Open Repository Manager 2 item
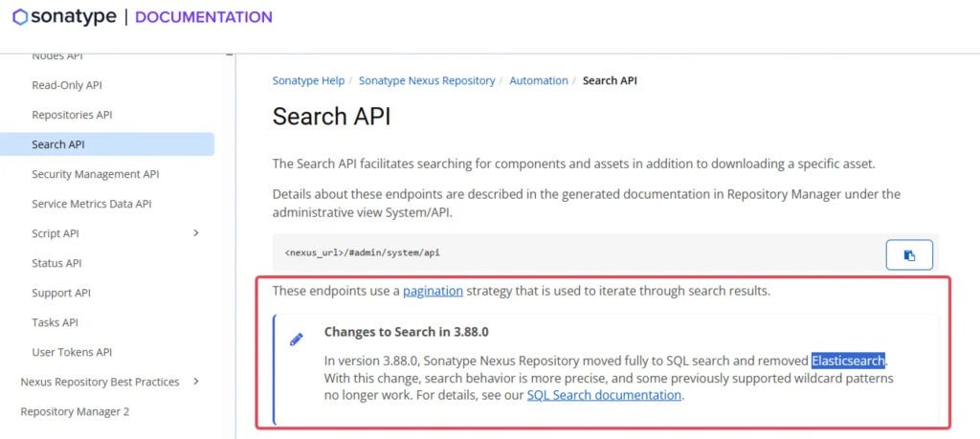The image size is (980, 439). [x=75, y=411]
